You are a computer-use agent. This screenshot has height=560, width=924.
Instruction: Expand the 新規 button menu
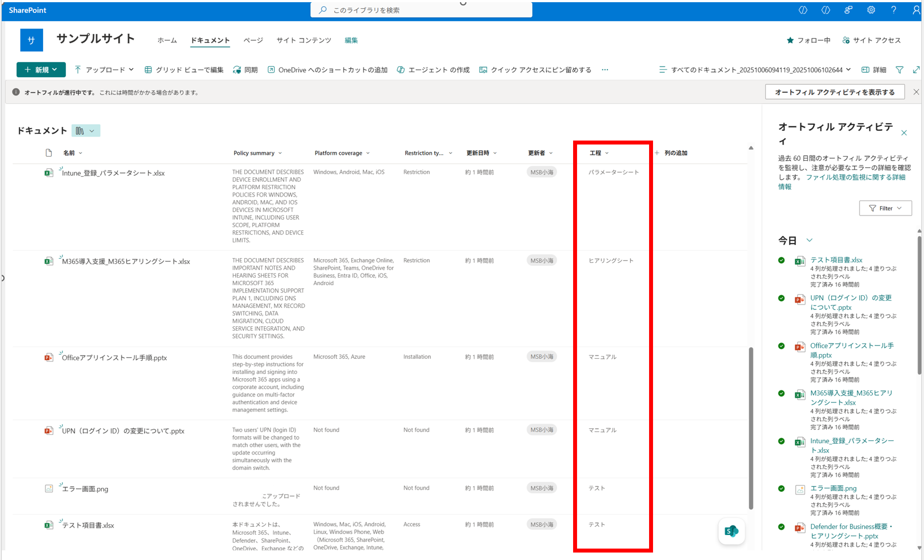[x=41, y=70]
